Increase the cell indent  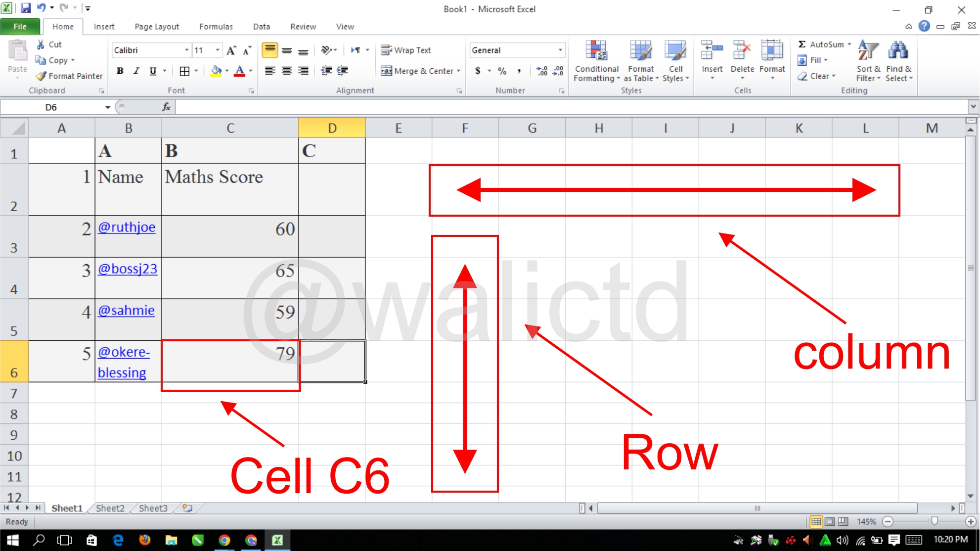pyautogui.click(x=343, y=71)
